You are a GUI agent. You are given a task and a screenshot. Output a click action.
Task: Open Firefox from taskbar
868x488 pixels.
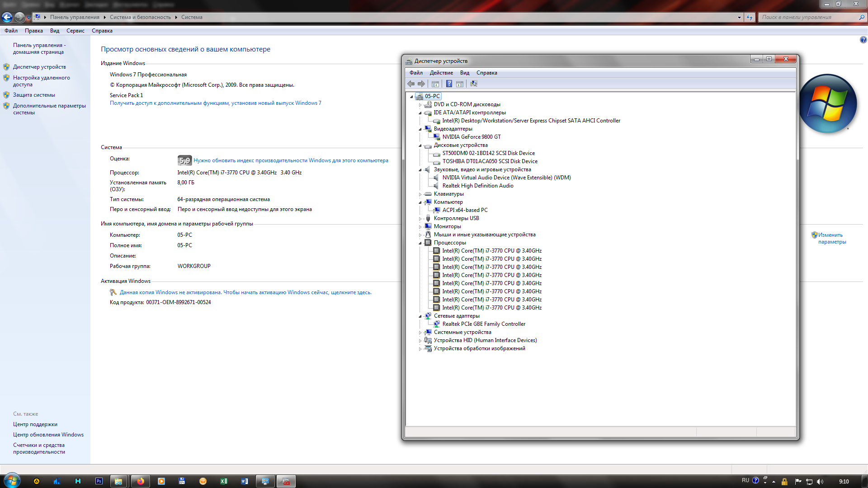tap(141, 481)
